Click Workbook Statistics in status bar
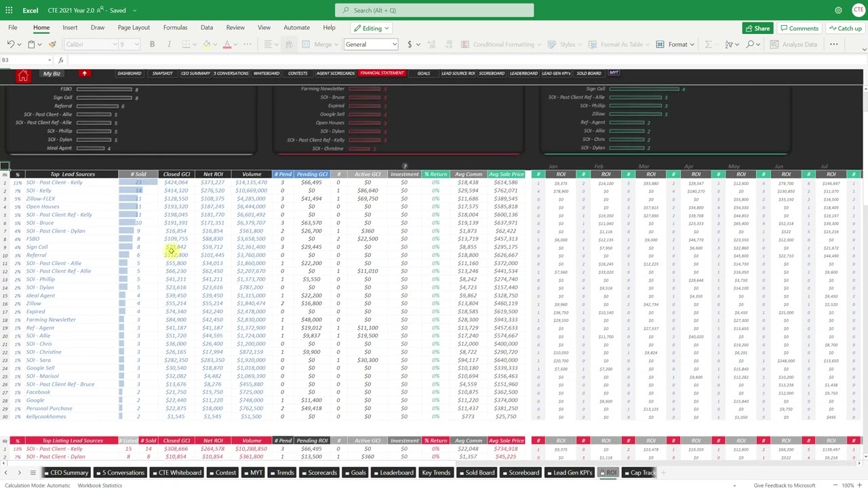The image size is (868, 488). 100,485
